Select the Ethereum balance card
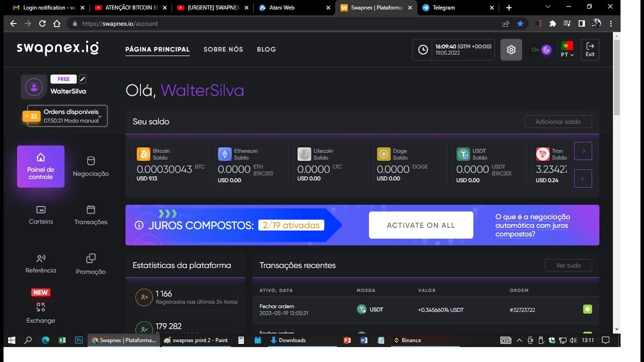Viewport: 644px width, 362px height. tap(251, 165)
